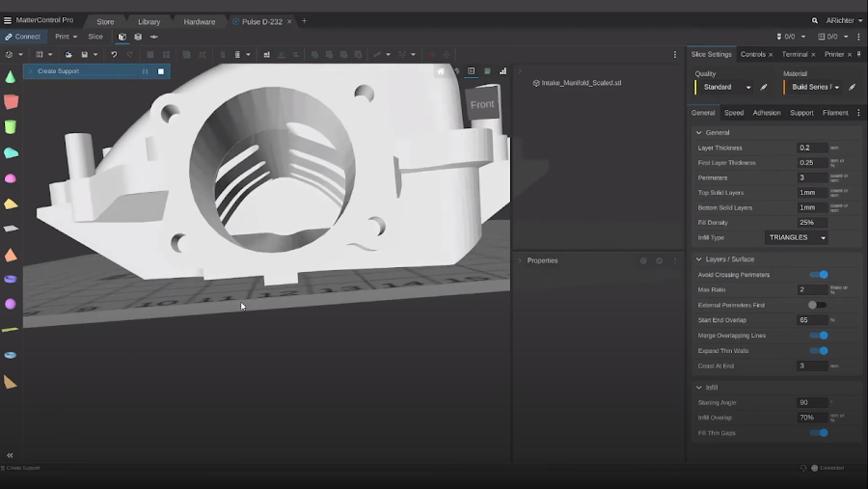Add the green cone primitive shape
This screenshot has width=868, height=489.
click(x=10, y=77)
